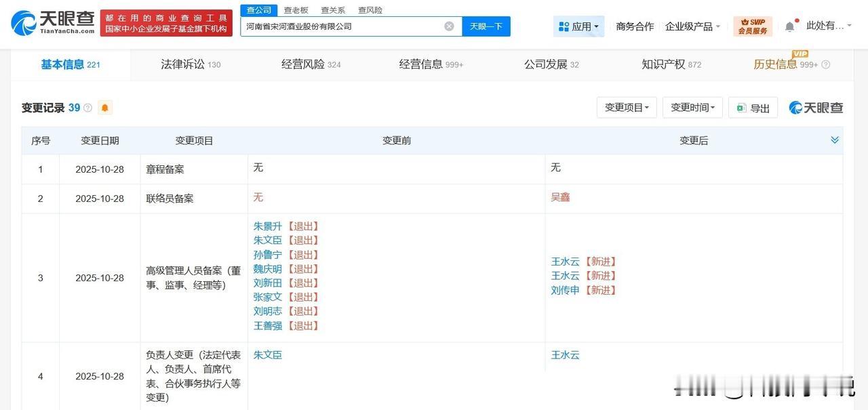
Task: Select the 查老板 search tab
Action: (x=296, y=10)
